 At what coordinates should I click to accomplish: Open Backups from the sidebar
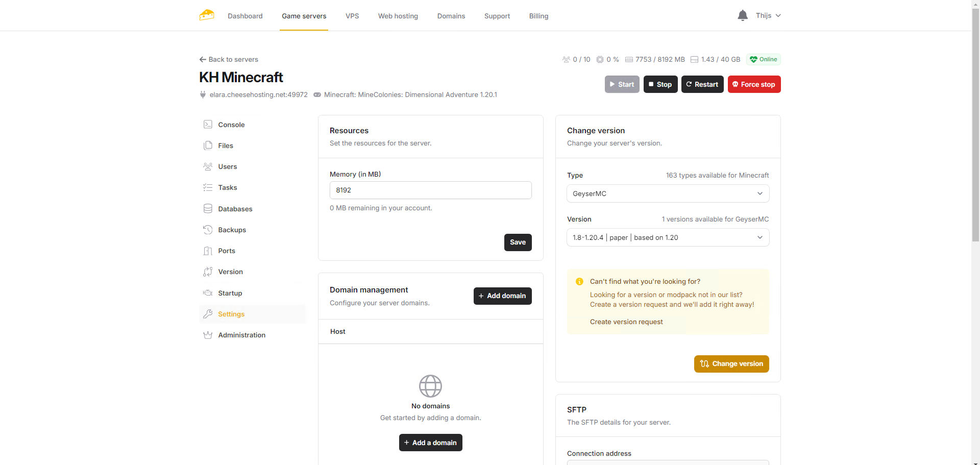232,230
